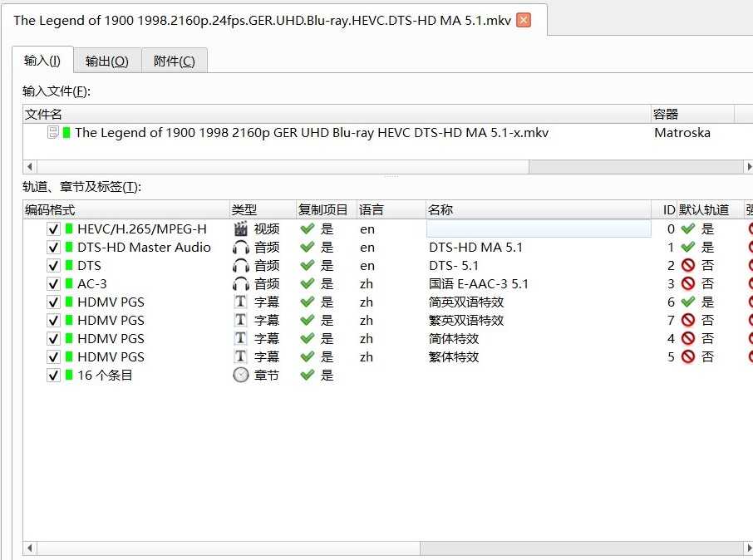Select the Legend of 1900 mkv tab title
Viewport: 753px width, 560px height.
point(262,20)
